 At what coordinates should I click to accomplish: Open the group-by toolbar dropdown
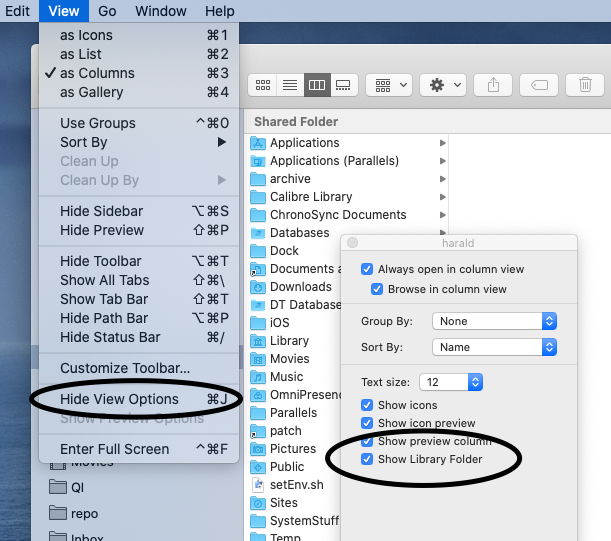pyautogui.click(x=390, y=85)
